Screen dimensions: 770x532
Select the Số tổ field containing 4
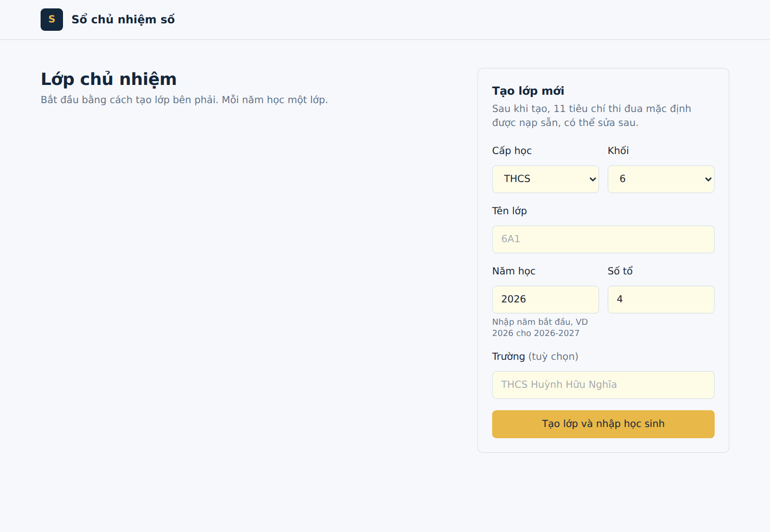(661, 300)
